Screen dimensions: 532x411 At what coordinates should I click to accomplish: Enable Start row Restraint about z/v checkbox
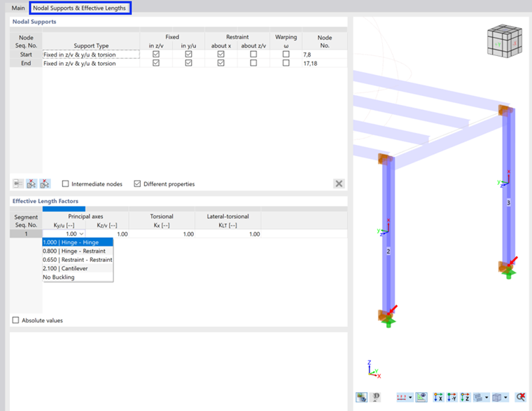[x=253, y=55]
